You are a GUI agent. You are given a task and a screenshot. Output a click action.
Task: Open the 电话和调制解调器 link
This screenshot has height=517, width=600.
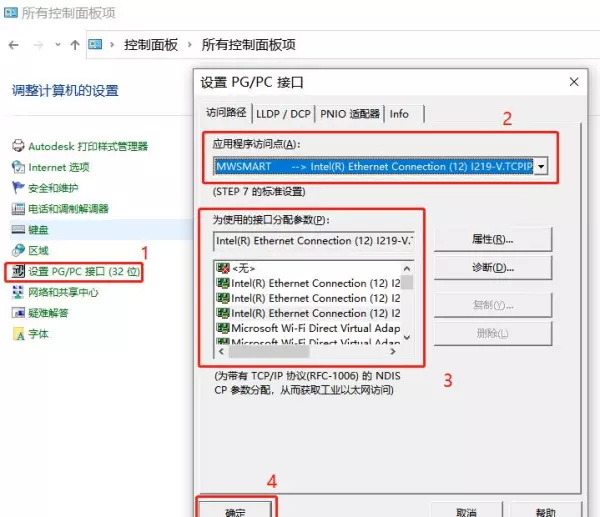point(68,209)
